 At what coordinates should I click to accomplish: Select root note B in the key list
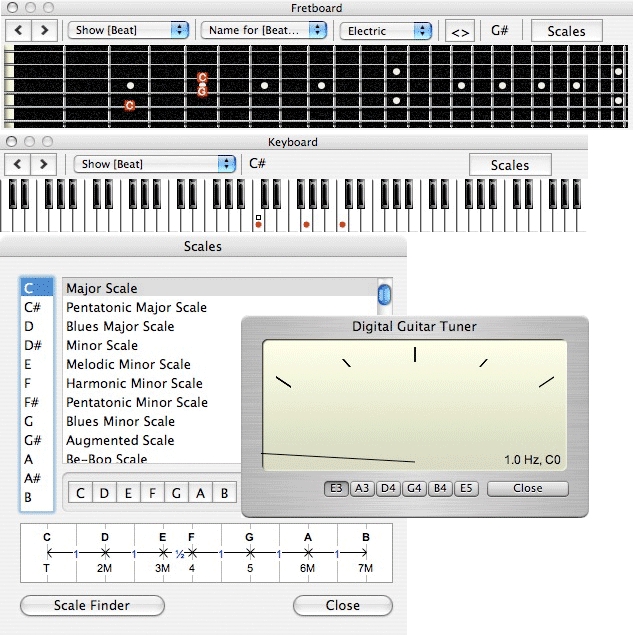[x=37, y=498]
